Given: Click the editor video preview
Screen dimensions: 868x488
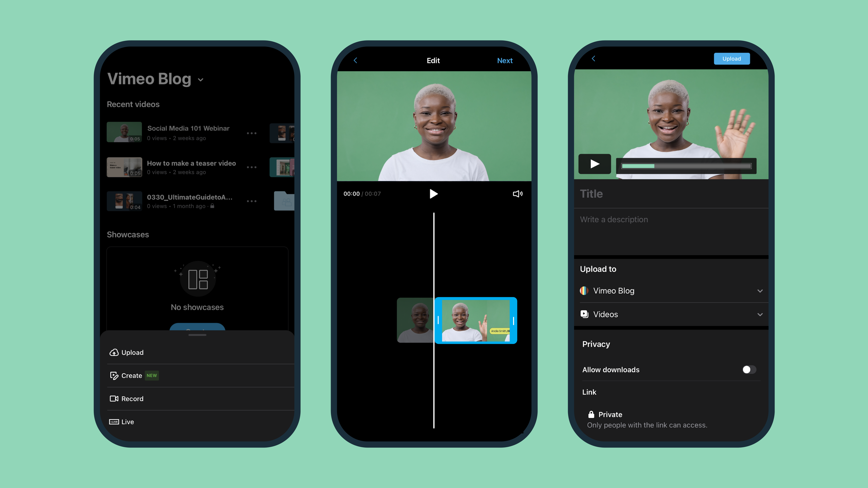Looking at the screenshot, I should click(434, 126).
